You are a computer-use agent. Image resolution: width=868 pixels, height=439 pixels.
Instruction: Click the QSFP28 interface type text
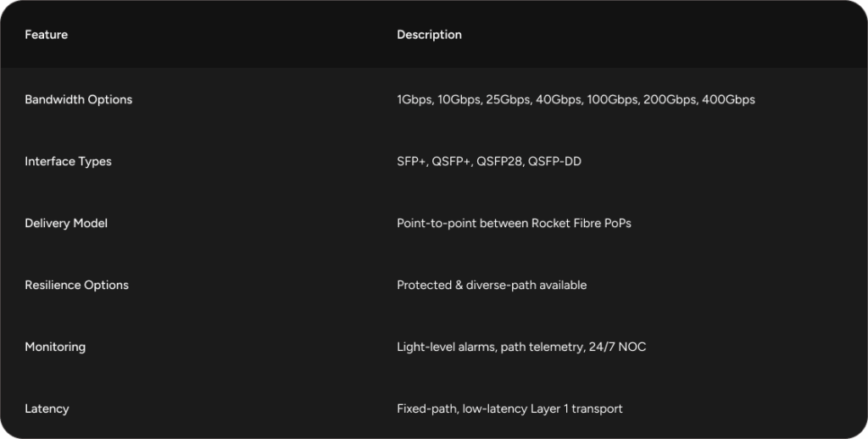501,161
